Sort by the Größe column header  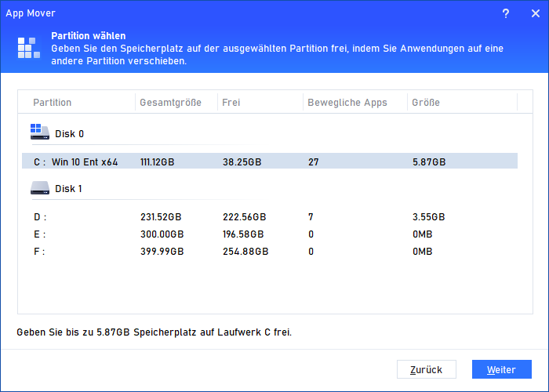point(427,103)
